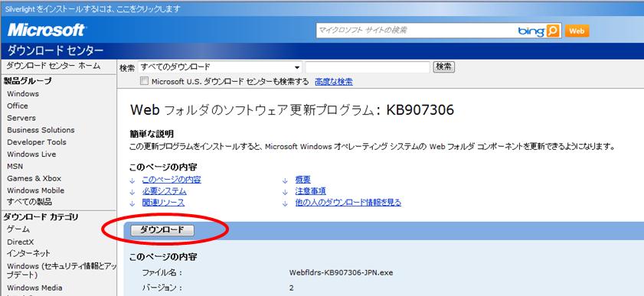The image size is (644, 296).
Task: Open Windows Mobile product group
Action: click(36, 190)
